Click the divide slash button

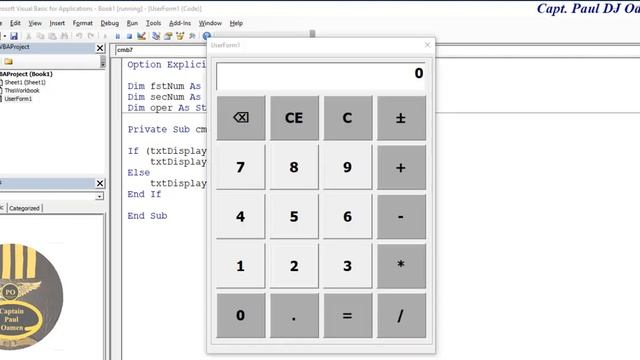[x=401, y=315]
